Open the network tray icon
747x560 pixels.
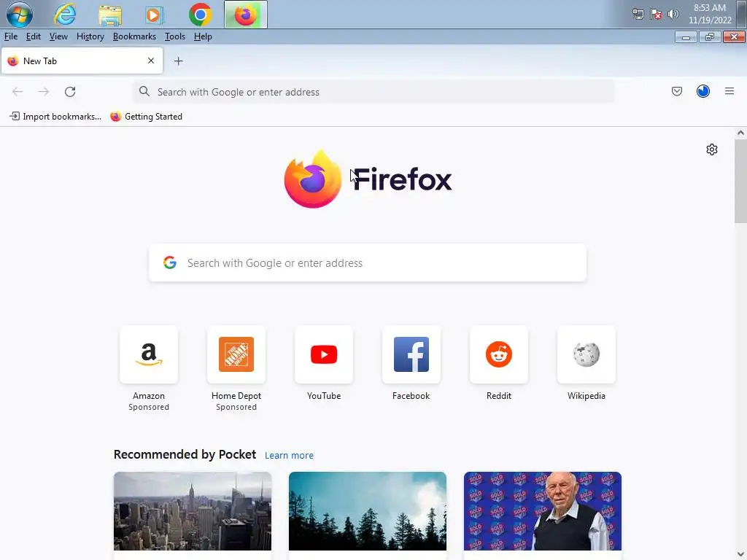pyautogui.click(x=638, y=14)
